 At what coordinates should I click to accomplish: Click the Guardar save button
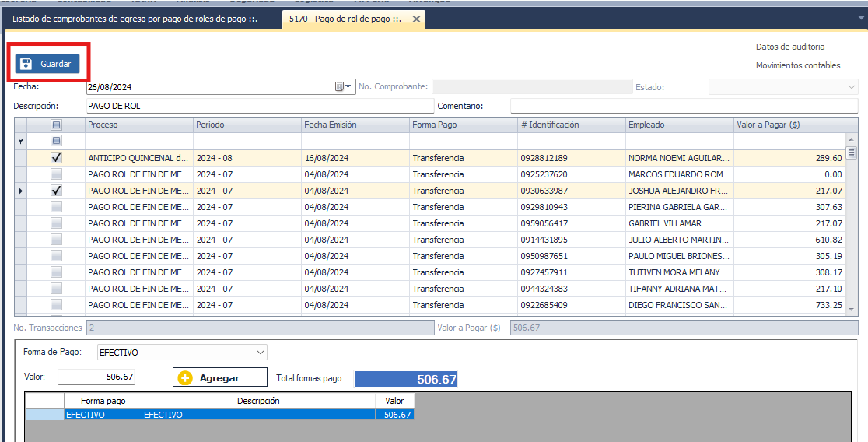(47, 64)
